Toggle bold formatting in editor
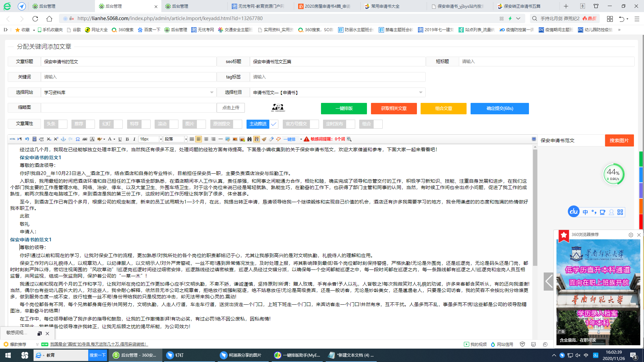This screenshot has height=362, width=644. pyautogui.click(x=127, y=139)
